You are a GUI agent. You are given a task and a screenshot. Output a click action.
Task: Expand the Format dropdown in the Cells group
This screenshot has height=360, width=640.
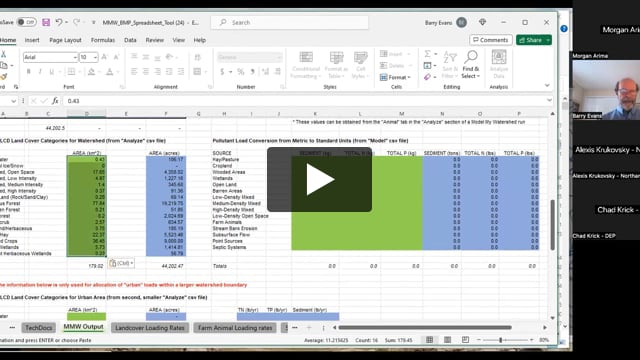pyautogui.click(x=396, y=77)
